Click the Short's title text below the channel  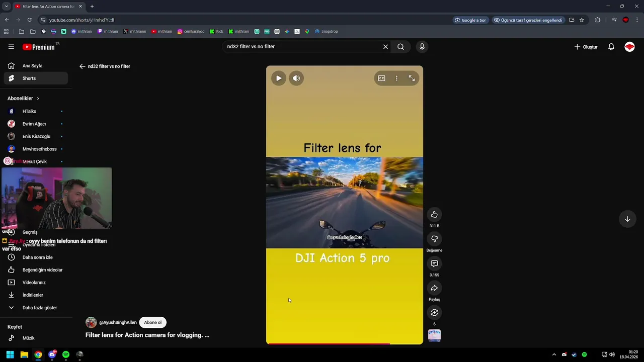(x=147, y=335)
